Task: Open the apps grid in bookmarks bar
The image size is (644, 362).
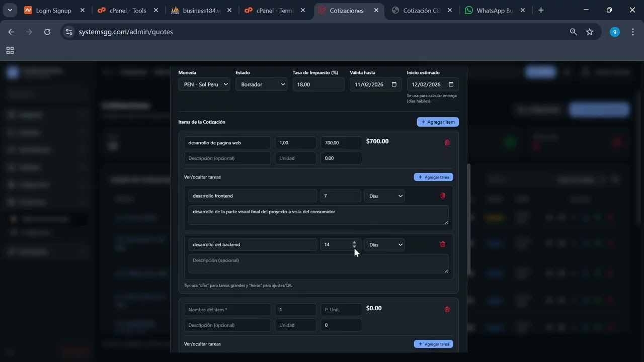Action: tap(10, 50)
